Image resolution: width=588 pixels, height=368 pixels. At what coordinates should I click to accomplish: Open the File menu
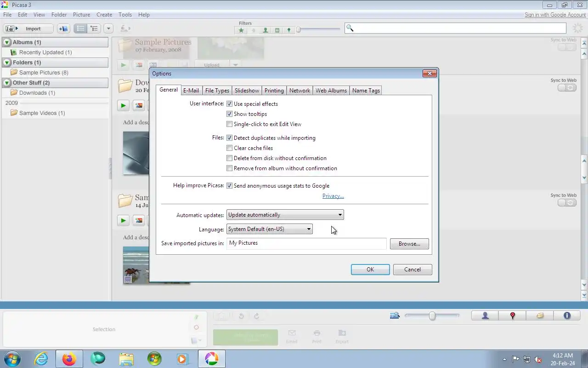click(7, 15)
